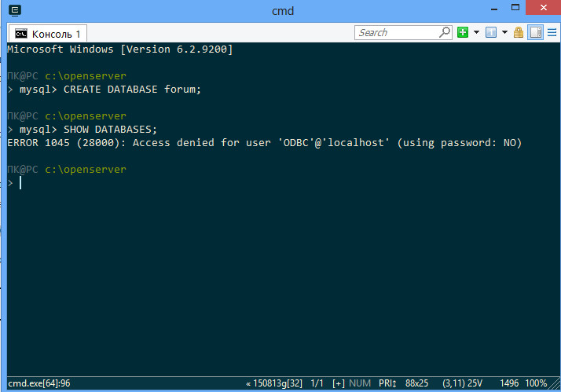Toggle the padlock scroll lock icon
Viewport: 561px width, 392px height.
tap(519, 33)
